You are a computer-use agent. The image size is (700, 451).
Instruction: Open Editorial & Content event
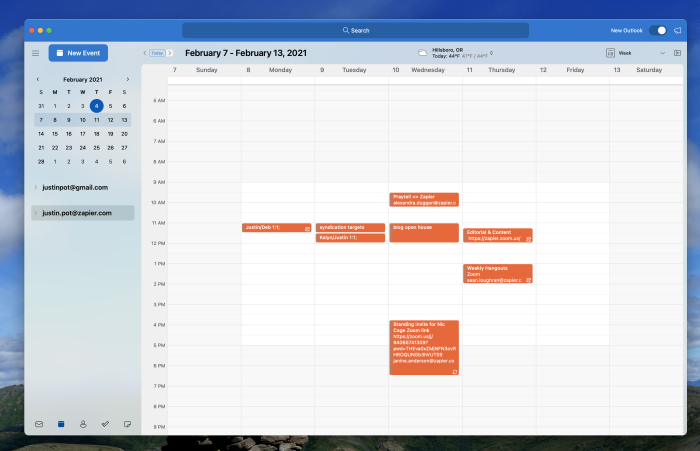point(498,235)
